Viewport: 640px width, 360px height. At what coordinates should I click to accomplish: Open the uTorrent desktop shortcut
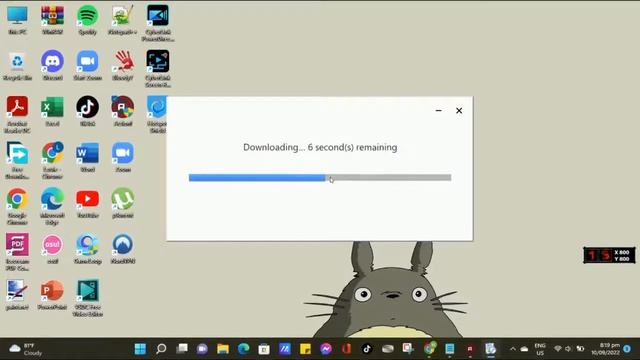tap(123, 203)
